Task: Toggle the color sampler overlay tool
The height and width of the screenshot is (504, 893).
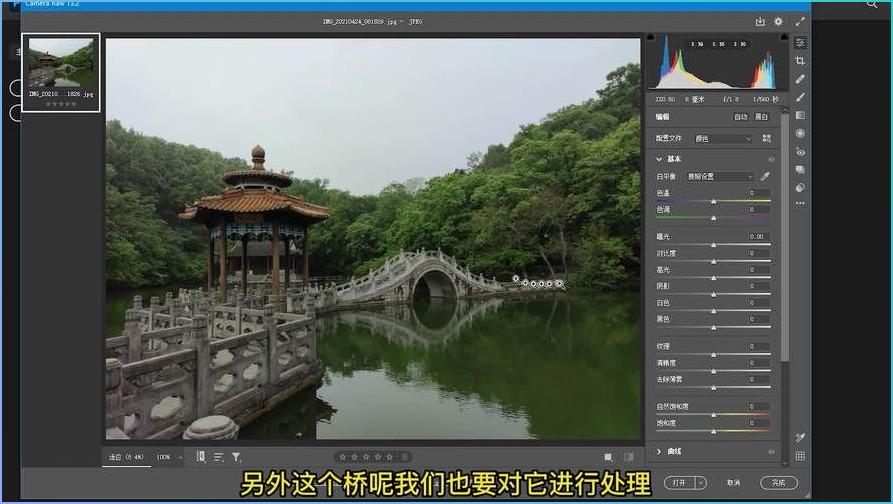Action: point(800,437)
